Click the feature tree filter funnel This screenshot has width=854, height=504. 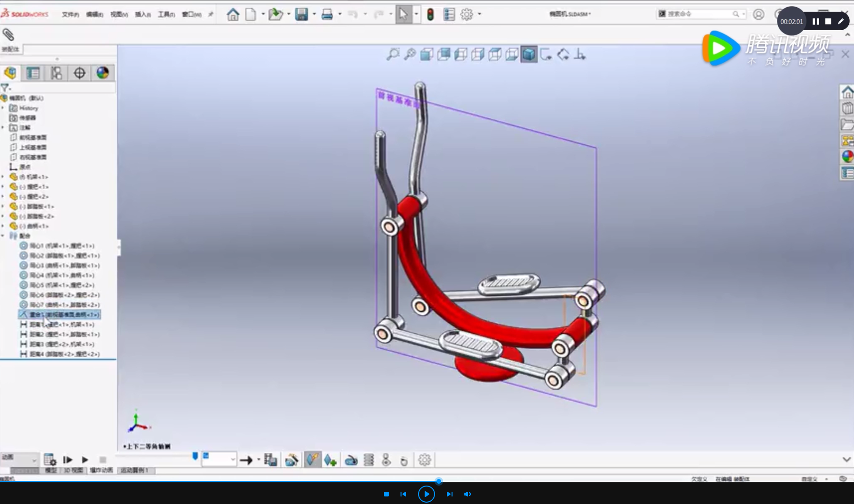pos(5,88)
